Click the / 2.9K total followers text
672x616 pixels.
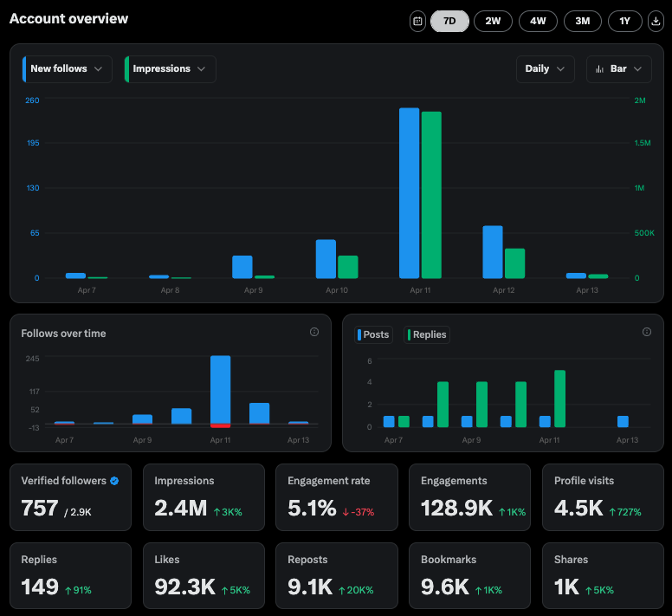(x=78, y=512)
